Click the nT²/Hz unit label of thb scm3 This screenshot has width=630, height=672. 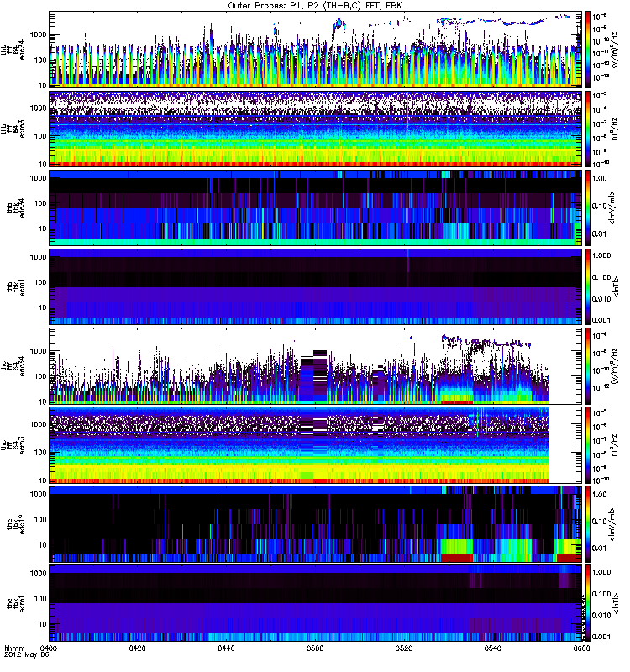click(x=615, y=129)
